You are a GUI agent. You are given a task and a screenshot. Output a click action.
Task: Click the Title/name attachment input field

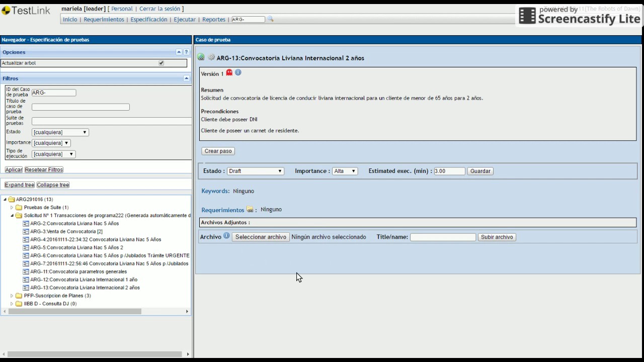443,237
